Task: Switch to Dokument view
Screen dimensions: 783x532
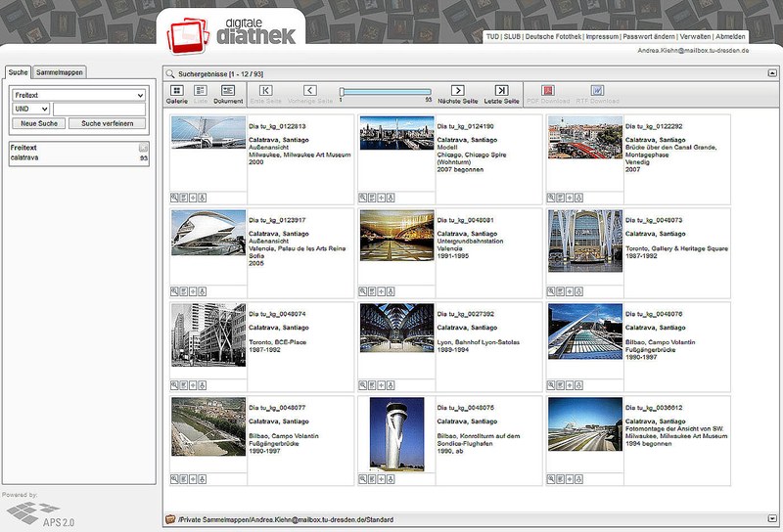Action: pos(228,91)
